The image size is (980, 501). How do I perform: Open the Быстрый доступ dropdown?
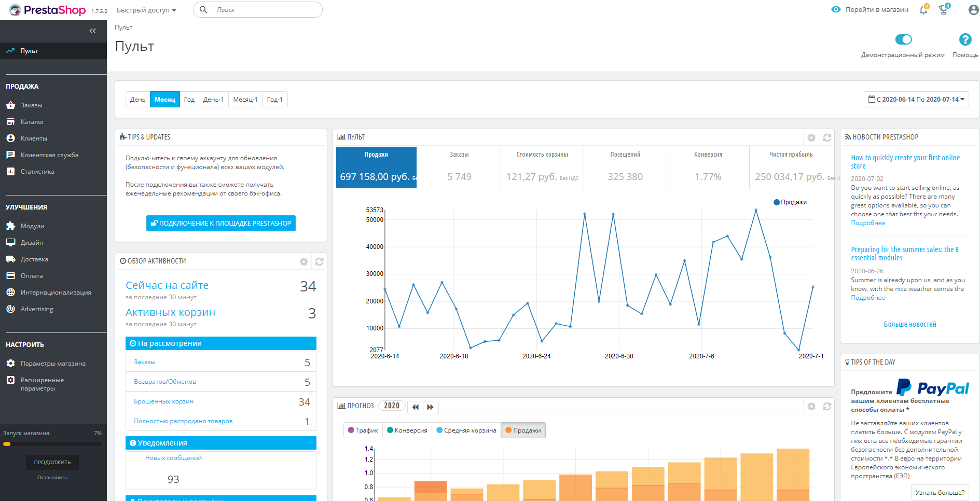146,10
